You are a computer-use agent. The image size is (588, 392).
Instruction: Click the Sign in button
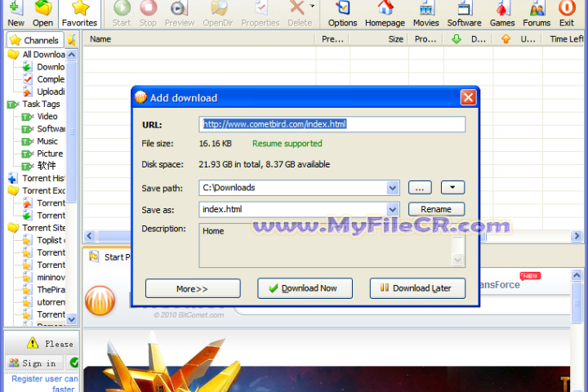[x=33, y=363]
